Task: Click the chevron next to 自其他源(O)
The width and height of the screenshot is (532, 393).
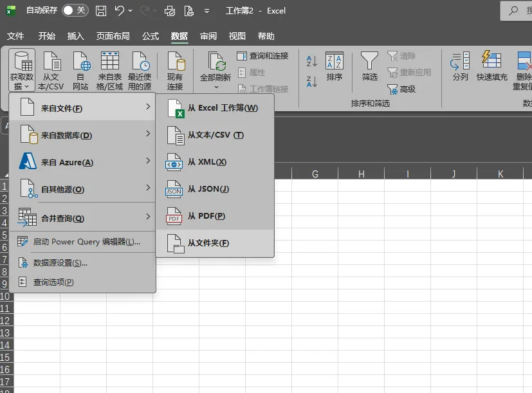Action: point(148,187)
